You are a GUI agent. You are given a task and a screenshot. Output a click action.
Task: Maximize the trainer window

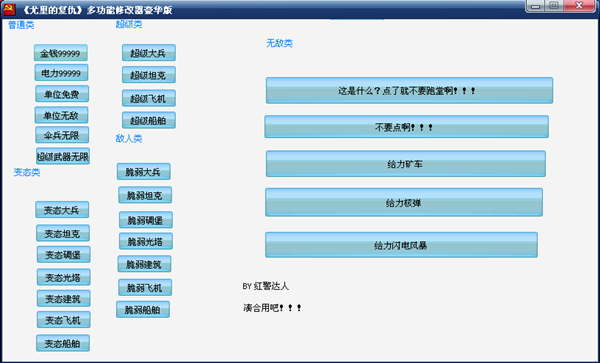554,6
